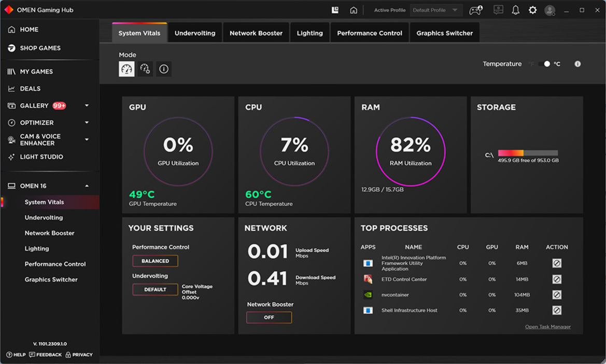Click the Network Booster OFF button
The image size is (606, 364).
point(269,317)
